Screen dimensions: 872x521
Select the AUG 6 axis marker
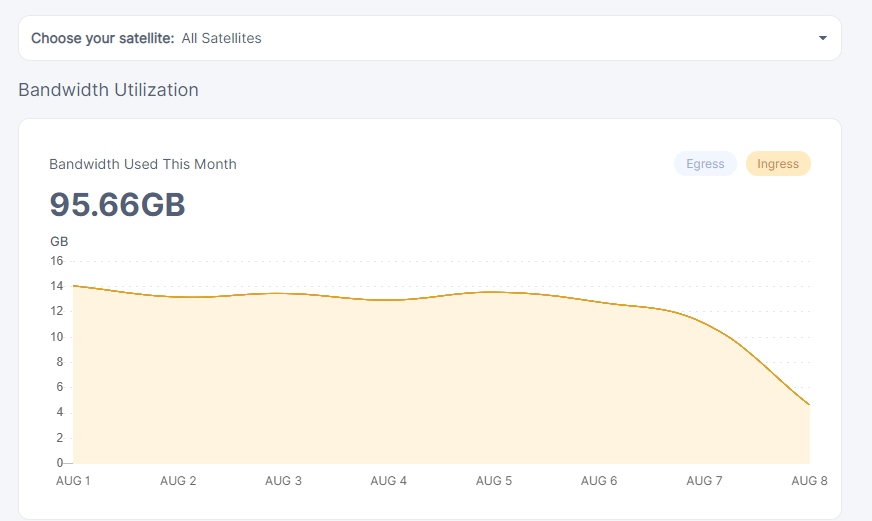[599, 481]
